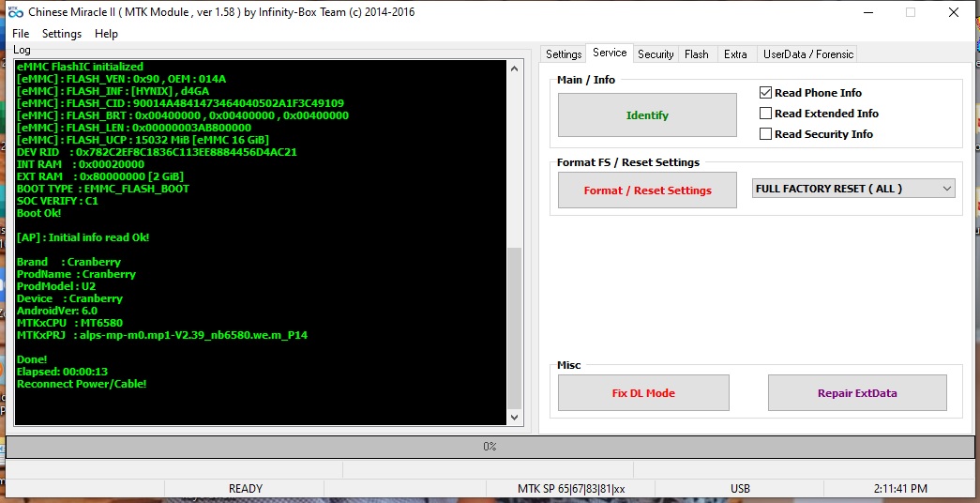Click the 'AndroidVer: 6.0' log line
This screenshot has width=980, height=503.
coord(57,311)
